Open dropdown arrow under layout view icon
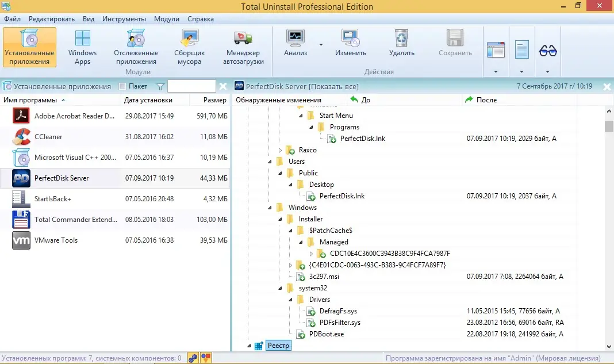This screenshot has width=614, height=364. (x=496, y=72)
